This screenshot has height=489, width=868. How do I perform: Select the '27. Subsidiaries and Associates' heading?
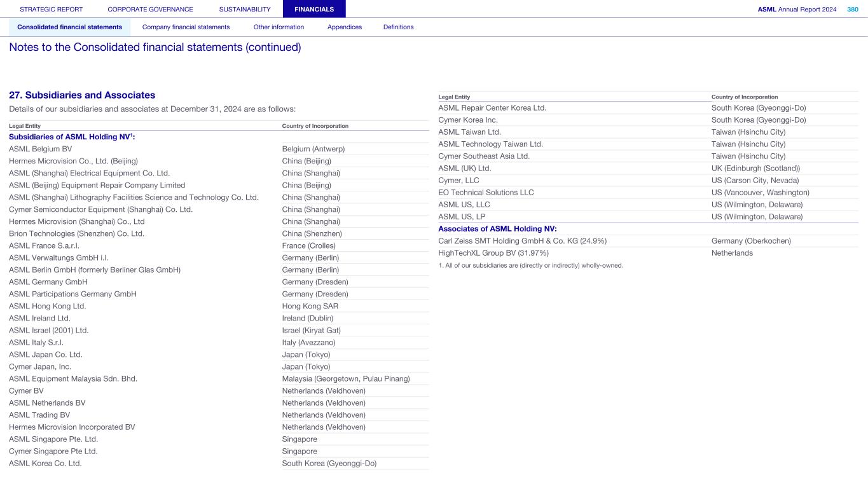point(82,95)
